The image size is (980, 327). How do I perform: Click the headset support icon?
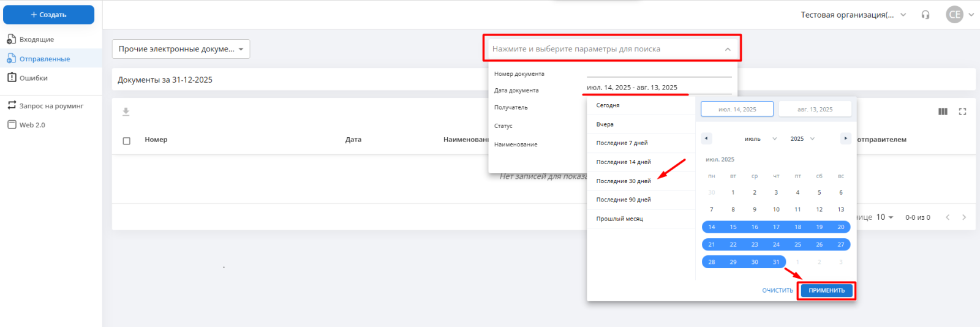(x=925, y=15)
